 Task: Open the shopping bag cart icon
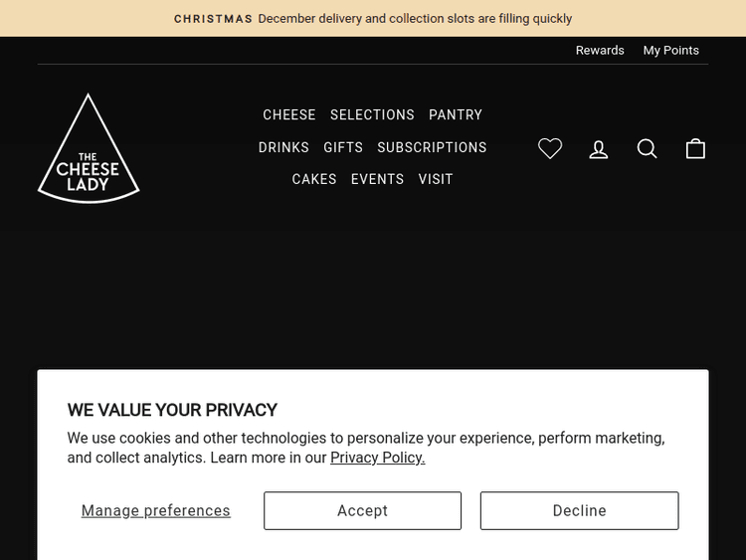(696, 148)
